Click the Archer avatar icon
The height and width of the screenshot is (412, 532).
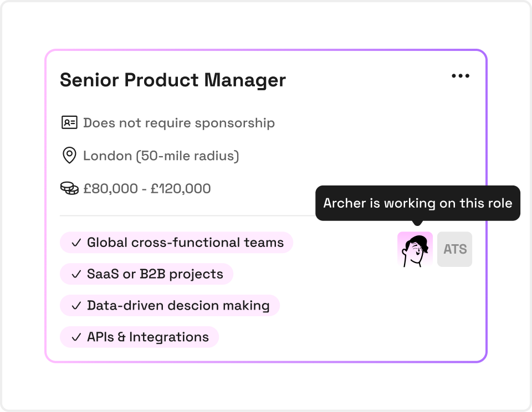[x=415, y=249]
